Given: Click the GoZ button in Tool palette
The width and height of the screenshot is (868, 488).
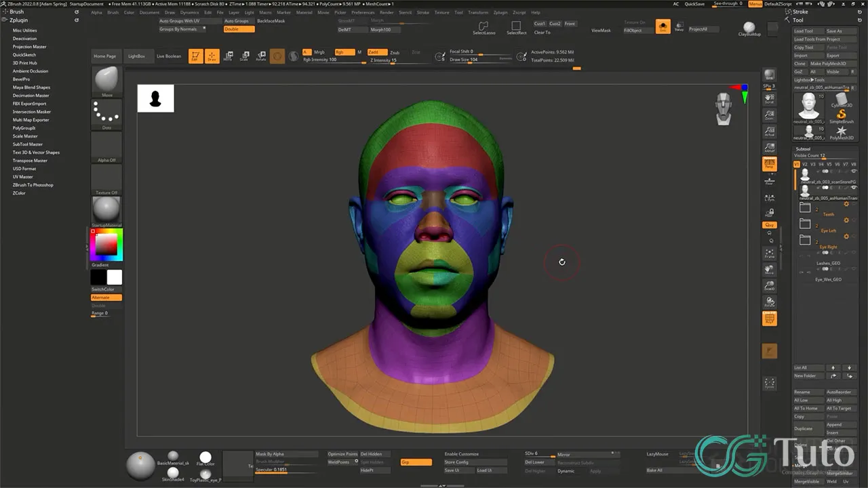Looking at the screenshot, I should click(x=800, y=71).
